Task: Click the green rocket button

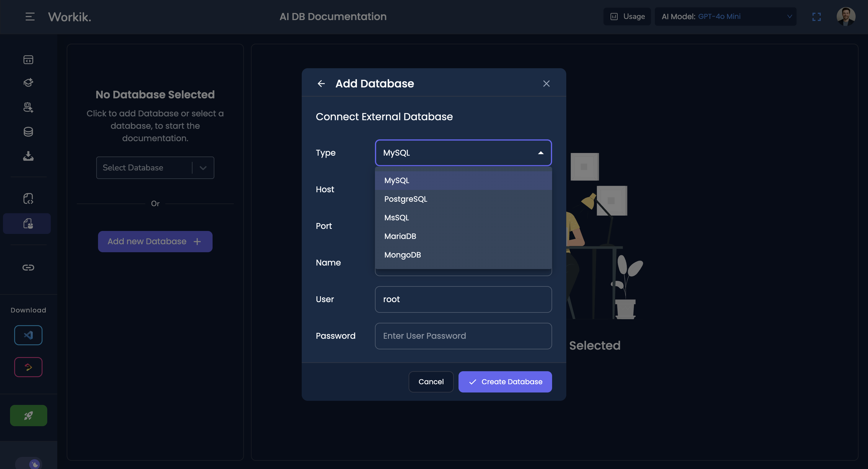Action: click(x=28, y=415)
